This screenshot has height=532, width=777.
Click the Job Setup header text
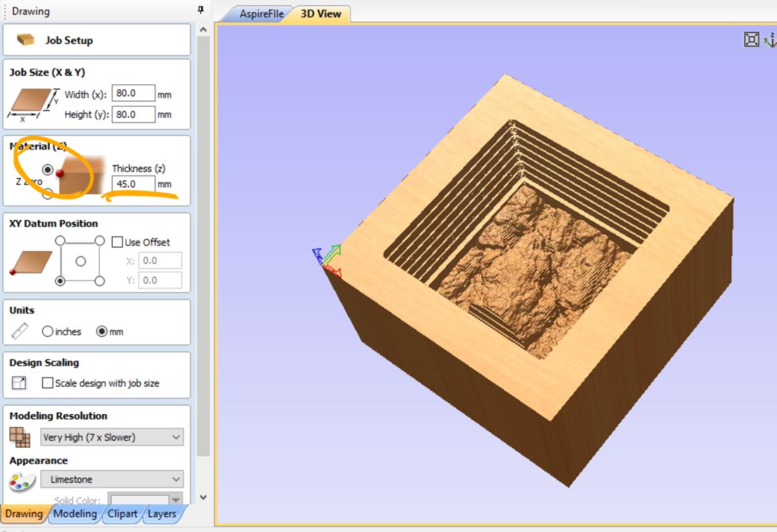click(69, 40)
